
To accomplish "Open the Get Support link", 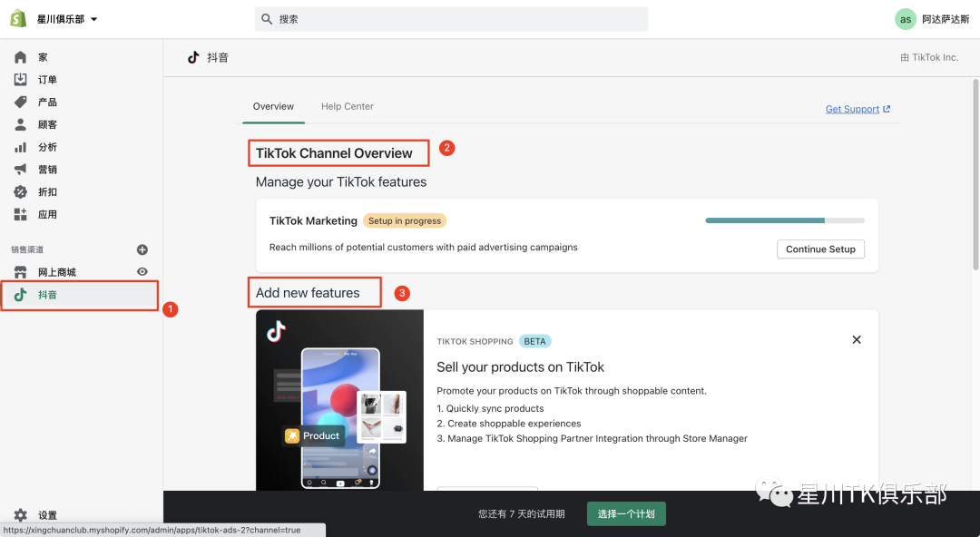I will coord(852,109).
